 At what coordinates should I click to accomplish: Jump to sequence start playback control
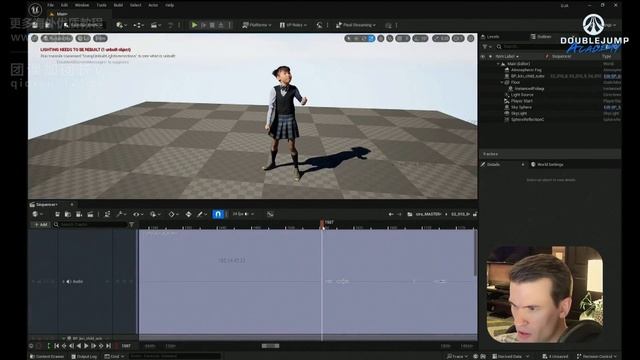pos(57,346)
